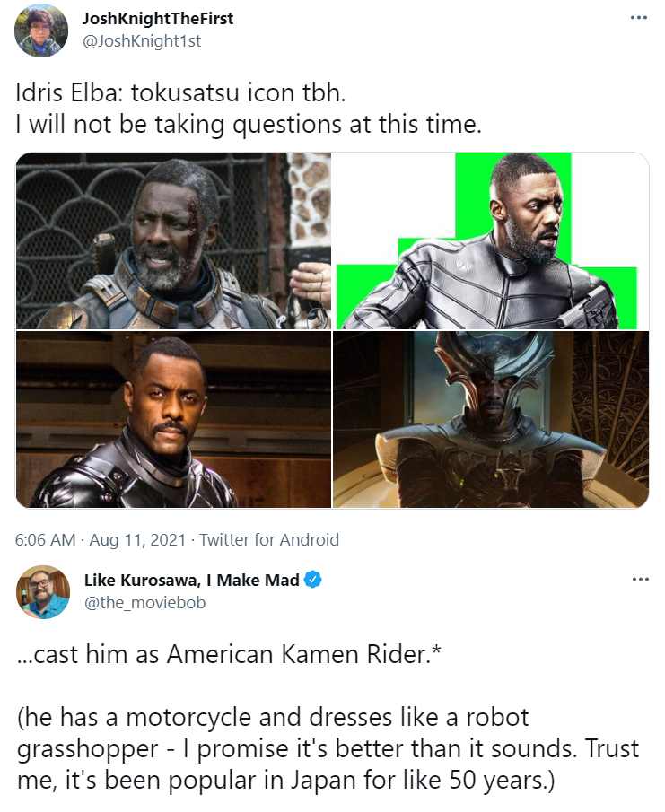Click the 6:06 AM timestamp
This screenshot has width=665, height=812.
(46, 539)
